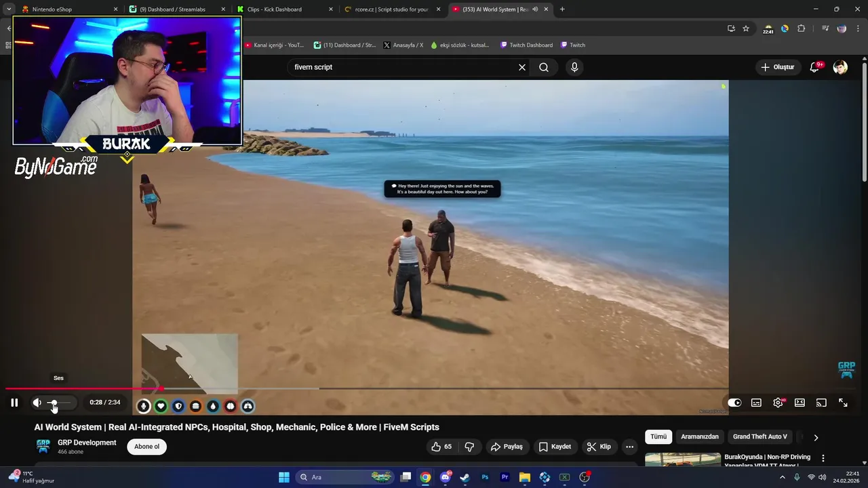Pause the YouTube video
Image resolution: width=868 pixels, height=488 pixels.
click(14, 403)
